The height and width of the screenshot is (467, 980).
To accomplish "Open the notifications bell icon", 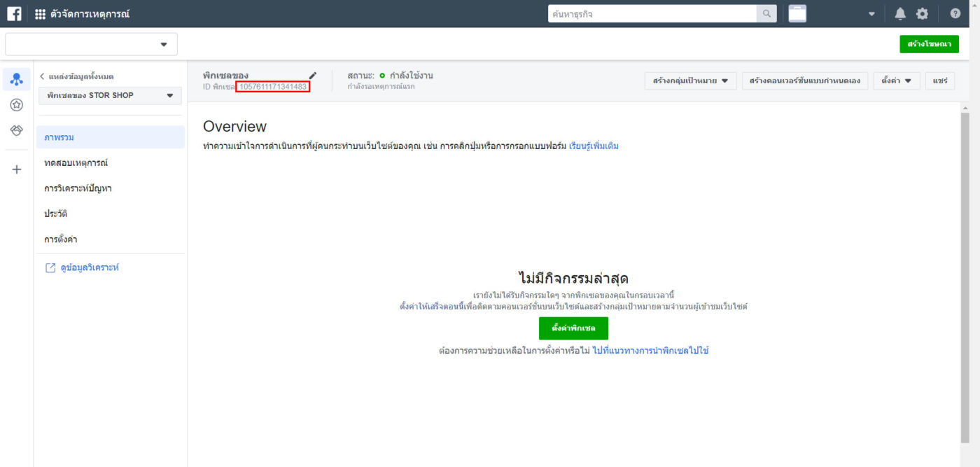I will click(899, 13).
